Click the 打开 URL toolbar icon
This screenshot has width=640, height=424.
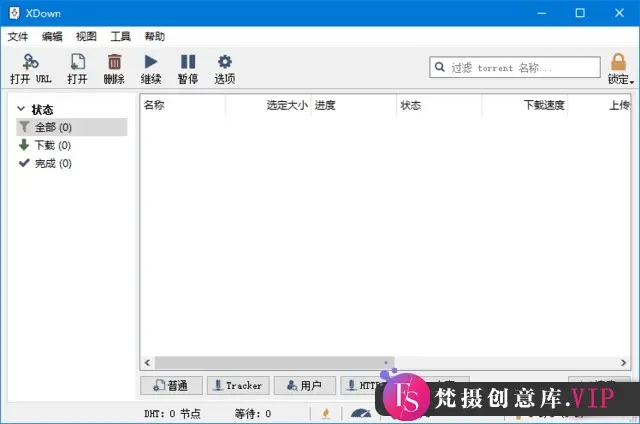pos(30,62)
